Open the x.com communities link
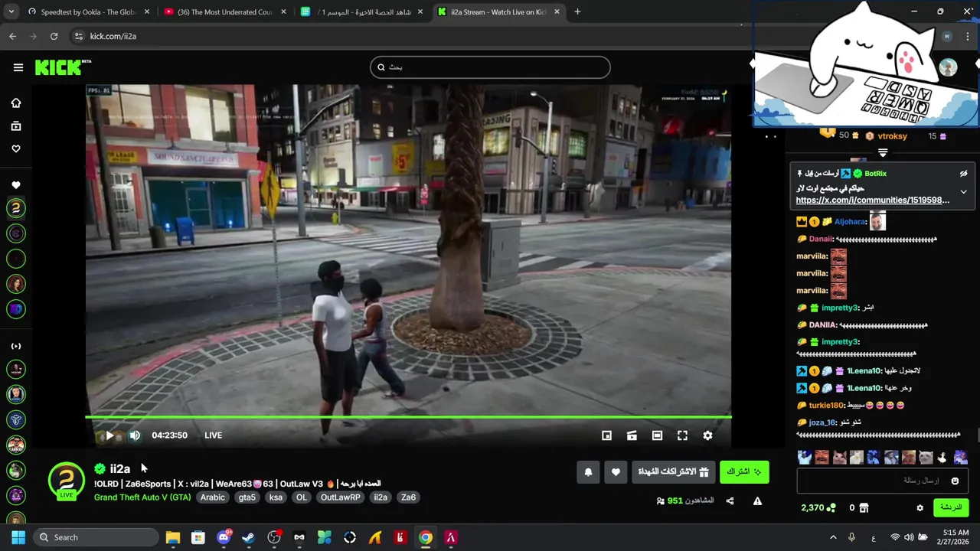980x551 pixels. [x=872, y=201]
